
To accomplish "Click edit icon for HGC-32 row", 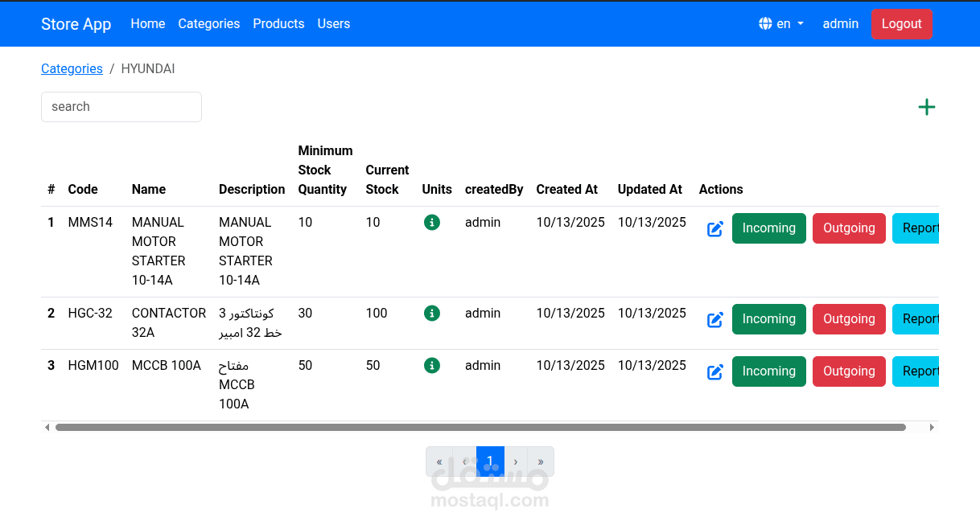I will 714,320.
